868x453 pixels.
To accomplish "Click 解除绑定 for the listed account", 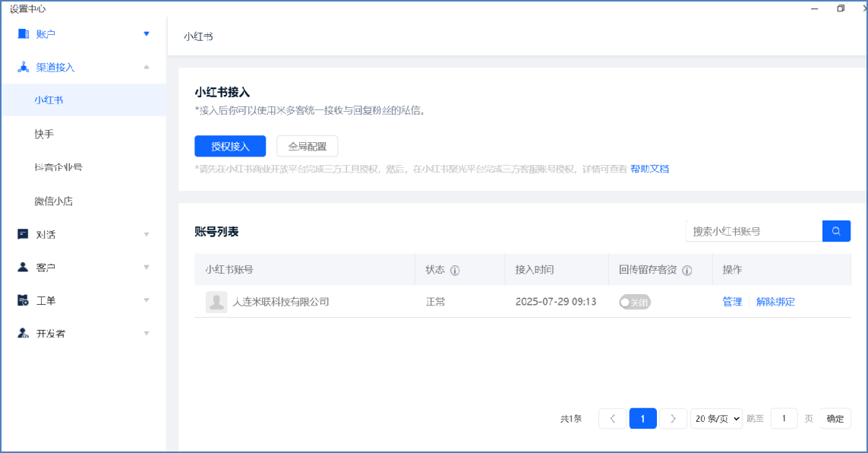I will 775,302.
